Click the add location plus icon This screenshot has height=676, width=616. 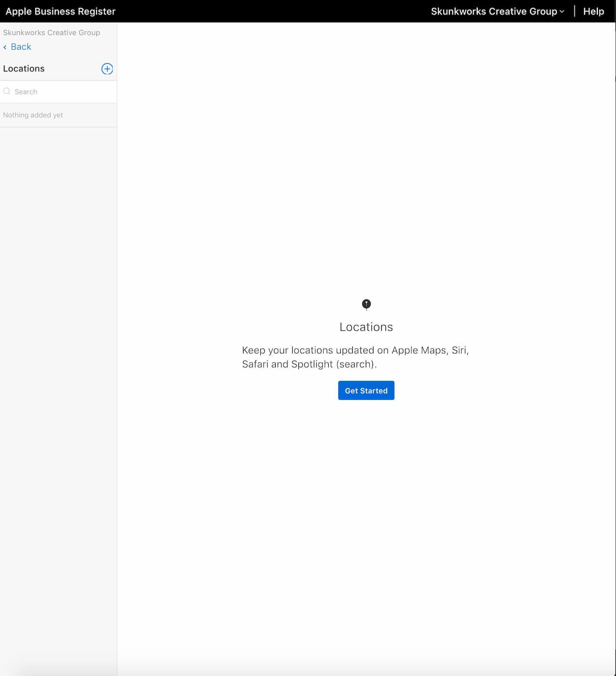[x=107, y=69]
